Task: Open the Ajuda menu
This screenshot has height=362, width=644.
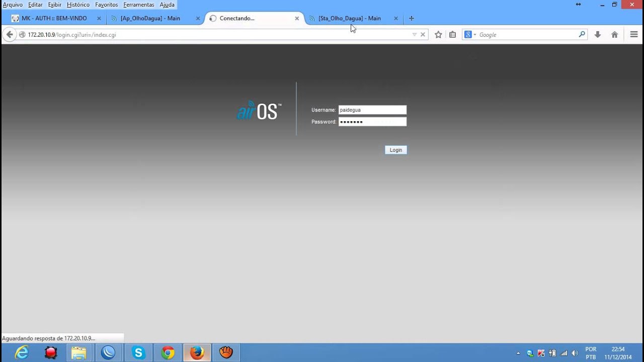Action: [x=167, y=5]
